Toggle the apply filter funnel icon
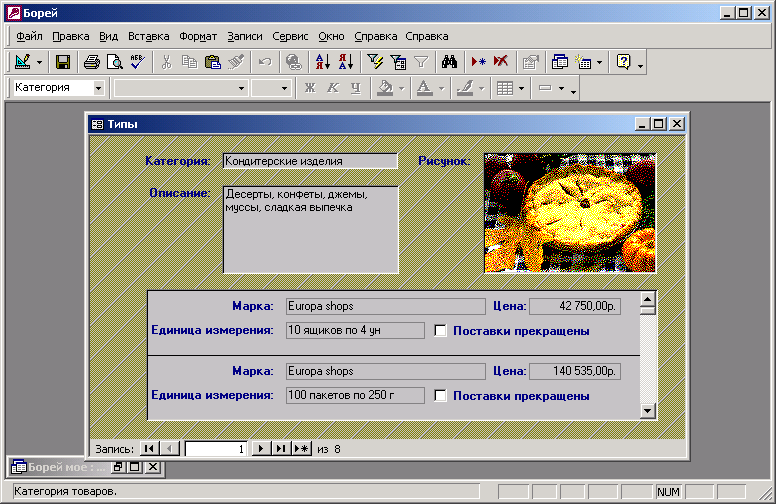The height and width of the screenshot is (504, 776). tap(421, 62)
